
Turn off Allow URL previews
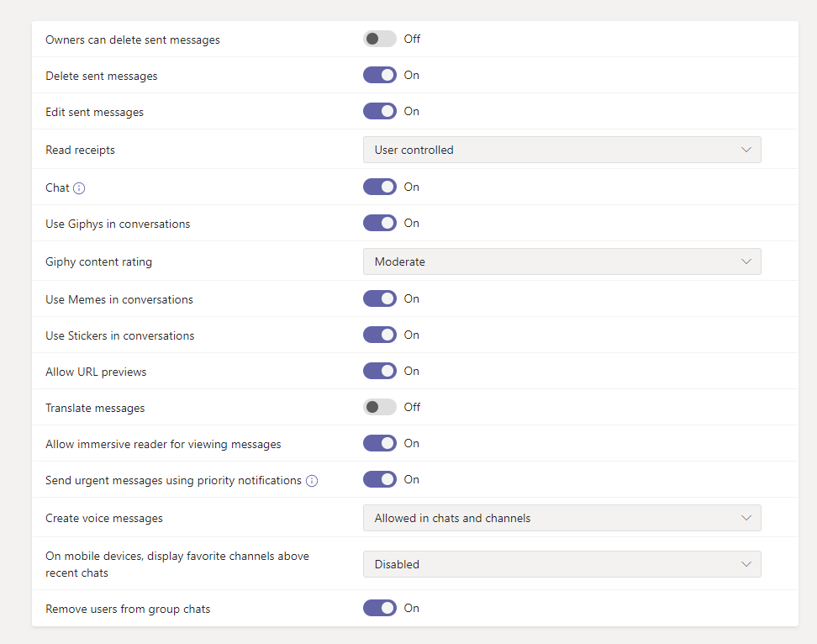click(x=380, y=371)
